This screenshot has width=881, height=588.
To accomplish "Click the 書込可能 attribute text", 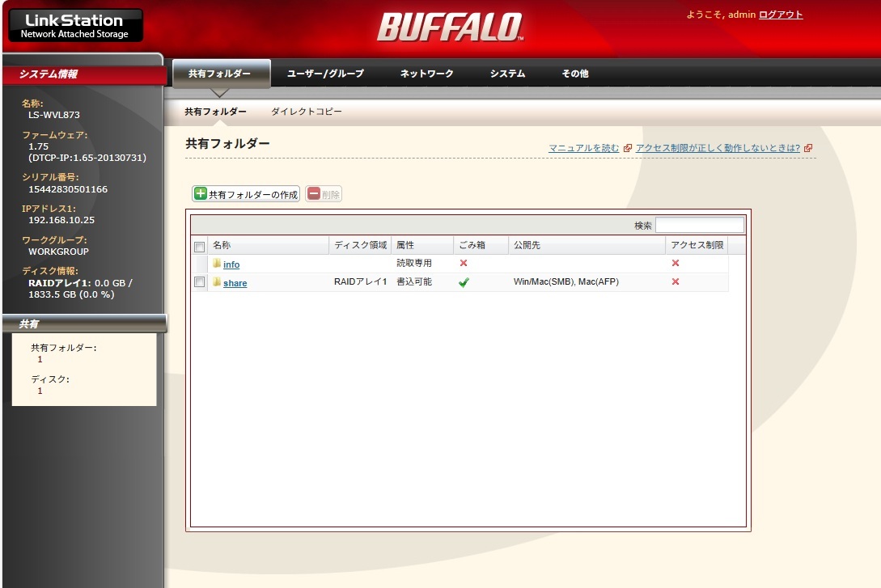I will pos(414,281).
